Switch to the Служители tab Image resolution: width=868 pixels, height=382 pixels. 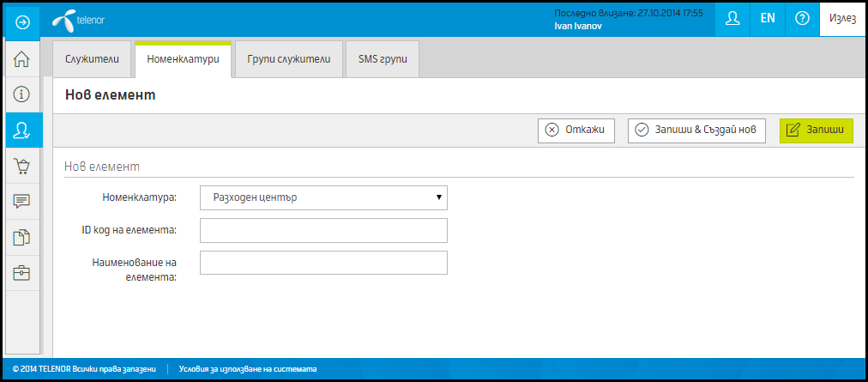coord(92,58)
